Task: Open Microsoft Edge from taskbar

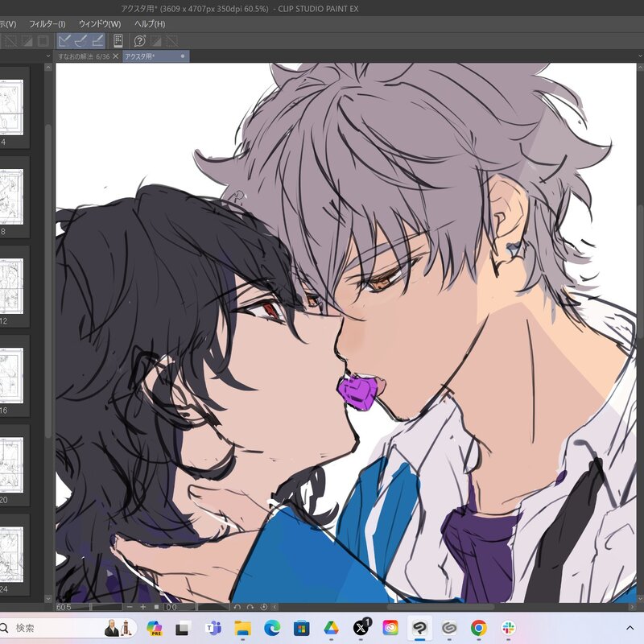Action: [x=272, y=628]
